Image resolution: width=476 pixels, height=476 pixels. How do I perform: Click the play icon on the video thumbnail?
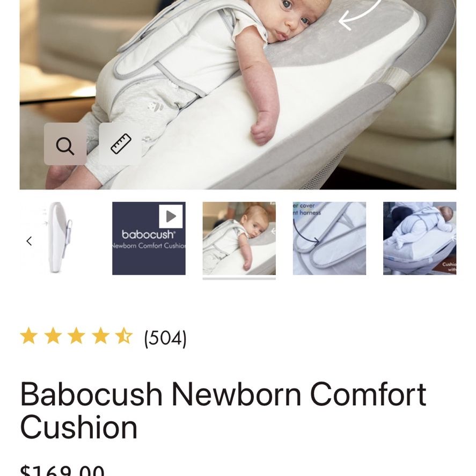[171, 216]
